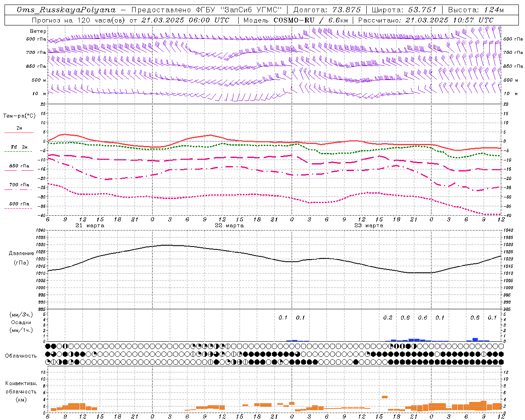Click the '23 марта' date label
525x420 pixels.
coord(369,226)
